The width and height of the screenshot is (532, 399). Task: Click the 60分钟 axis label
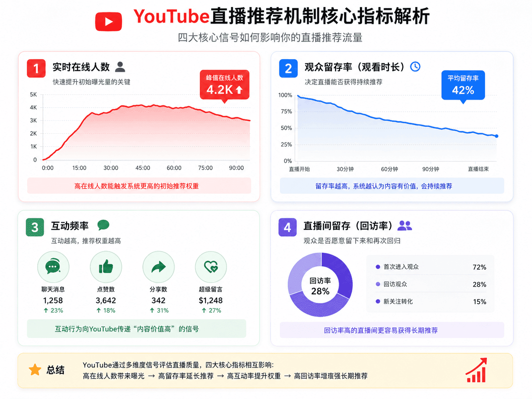click(389, 169)
